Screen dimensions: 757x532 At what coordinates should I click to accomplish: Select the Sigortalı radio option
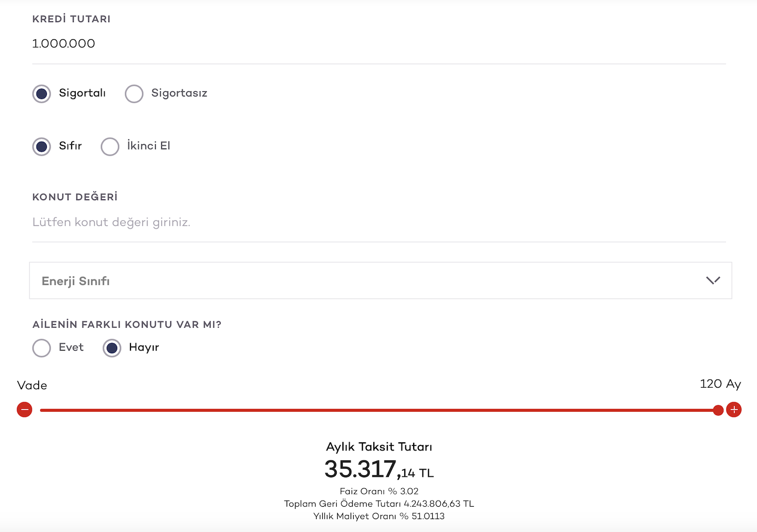point(42,94)
